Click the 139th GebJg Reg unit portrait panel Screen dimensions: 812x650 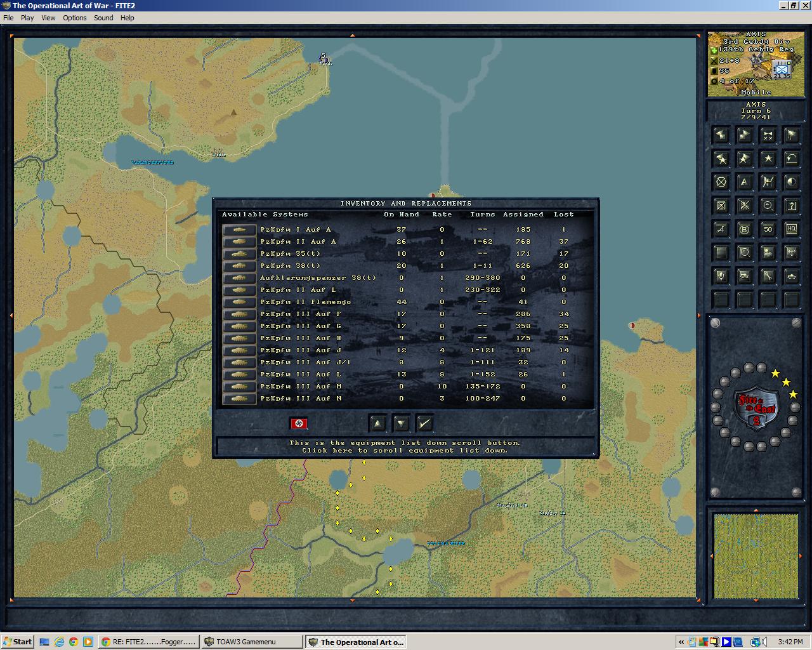point(755,64)
